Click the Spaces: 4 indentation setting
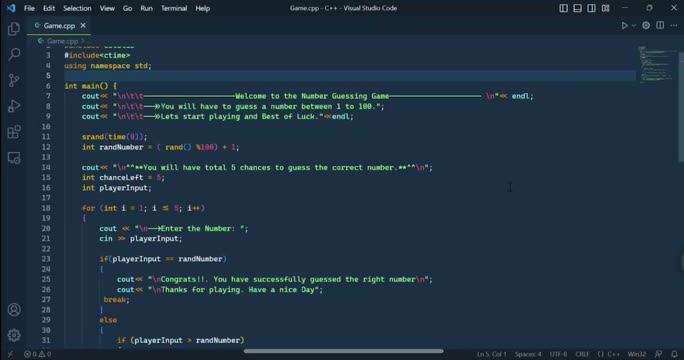The height and width of the screenshot is (360, 684). (x=528, y=354)
